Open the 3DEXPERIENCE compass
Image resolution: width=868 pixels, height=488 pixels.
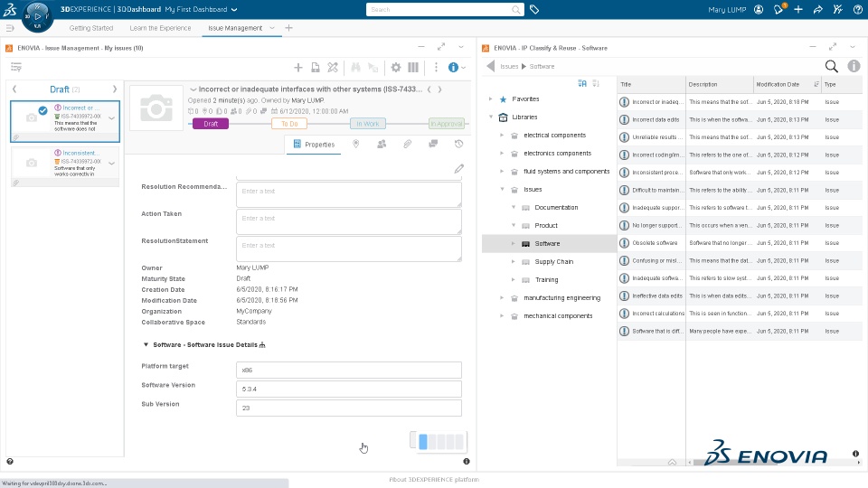point(37,15)
